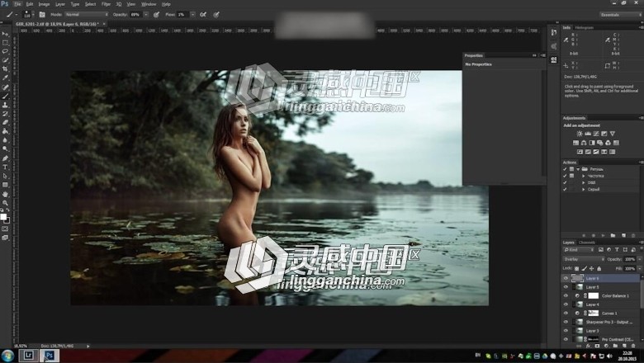Open the layer blend mode Overlay dropdown
This screenshot has width=644, height=363.
584,259
